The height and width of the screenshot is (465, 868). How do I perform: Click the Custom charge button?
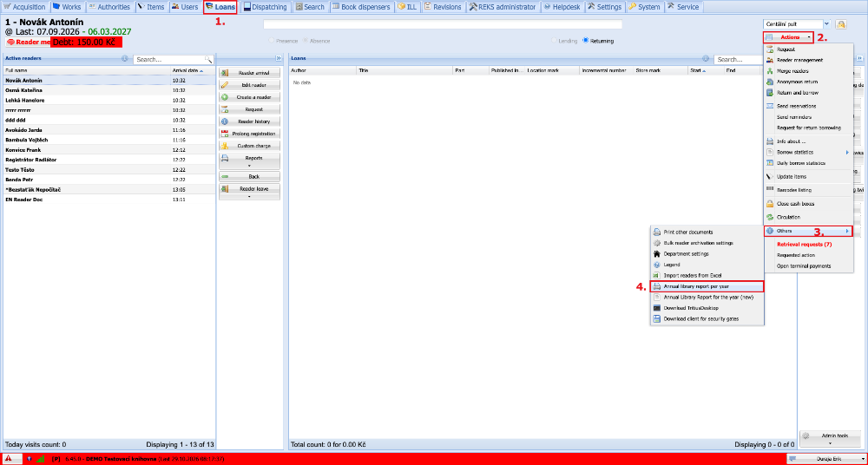click(x=250, y=146)
